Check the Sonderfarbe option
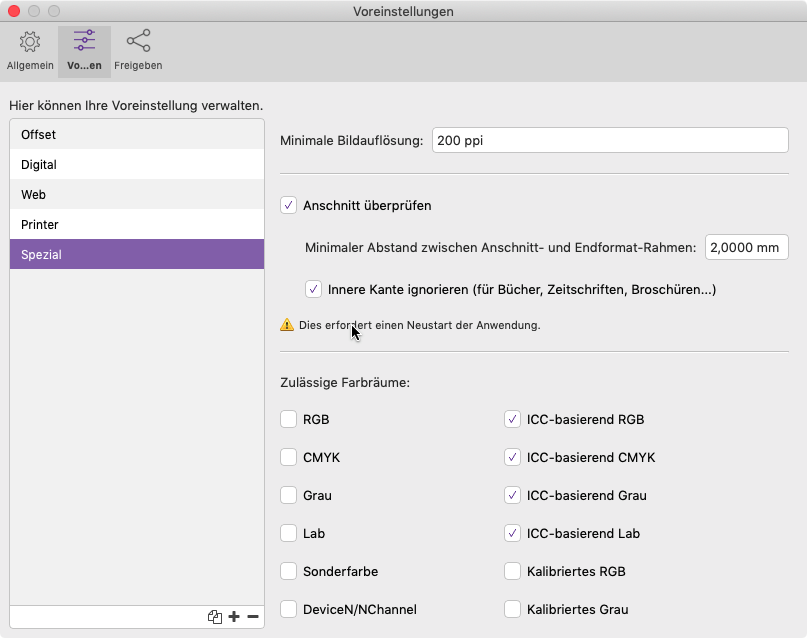 click(289, 571)
